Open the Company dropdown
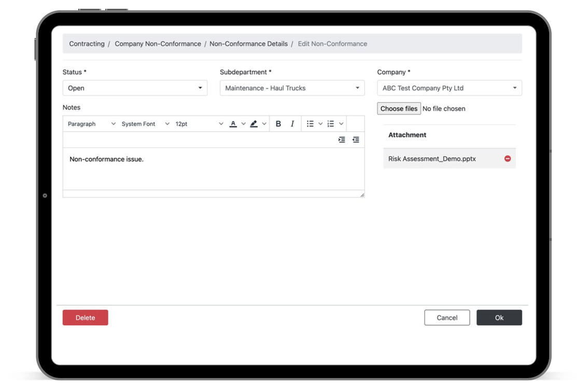Viewport: 588px width, 389px height. coord(449,88)
